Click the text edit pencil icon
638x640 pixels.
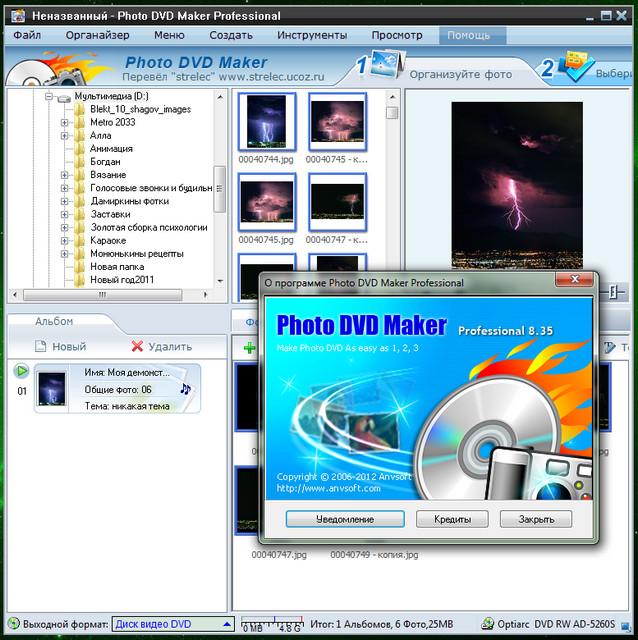click(x=610, y=347)
